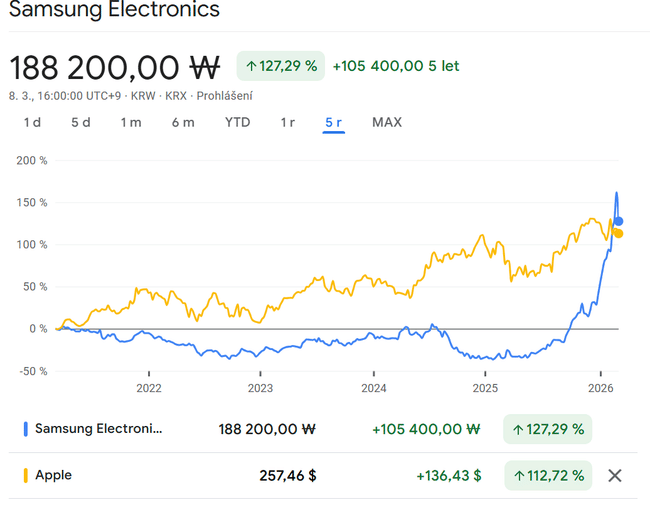Remove Apple from the comparison

coord(615,475)
